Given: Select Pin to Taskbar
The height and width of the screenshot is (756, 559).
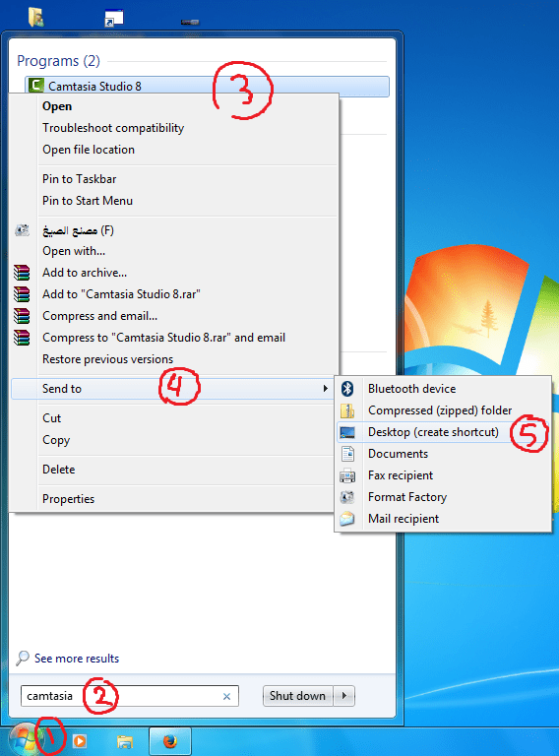Looking at the screenshot, I should point(80,179).
